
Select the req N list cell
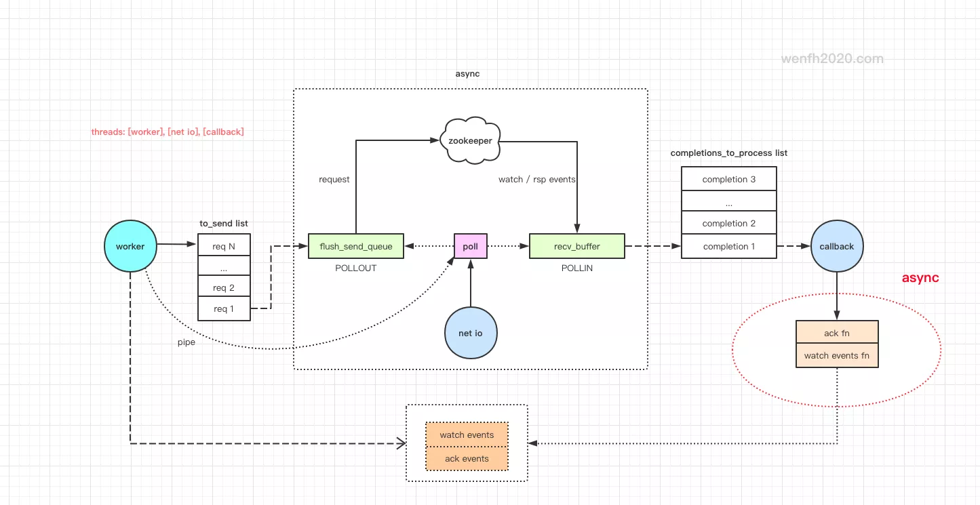pyautogui.click(x=224, y=246)
